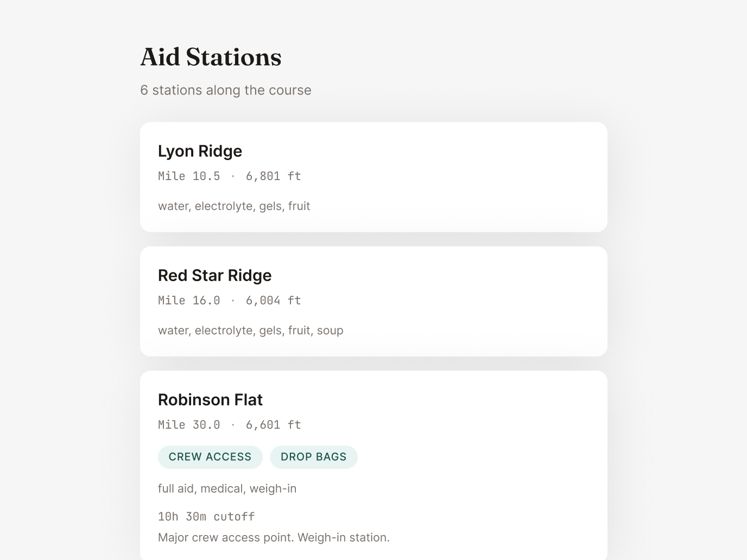Open the Robinson Flat station title
The width and height of the screenshot is (747, 560).
point(210,400)
